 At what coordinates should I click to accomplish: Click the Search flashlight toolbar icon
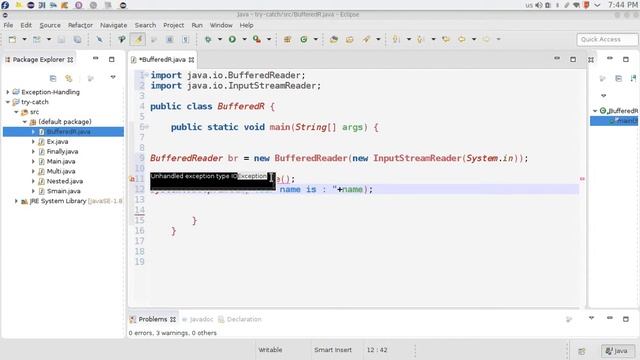coord(366,39)
